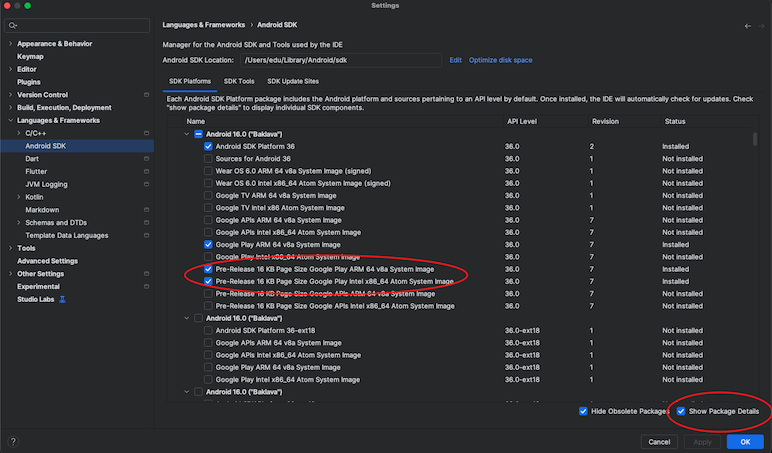Collapse the first Android 16.0 Baklava group
Screen dimensions: 772x453
[x=187, y=134]
